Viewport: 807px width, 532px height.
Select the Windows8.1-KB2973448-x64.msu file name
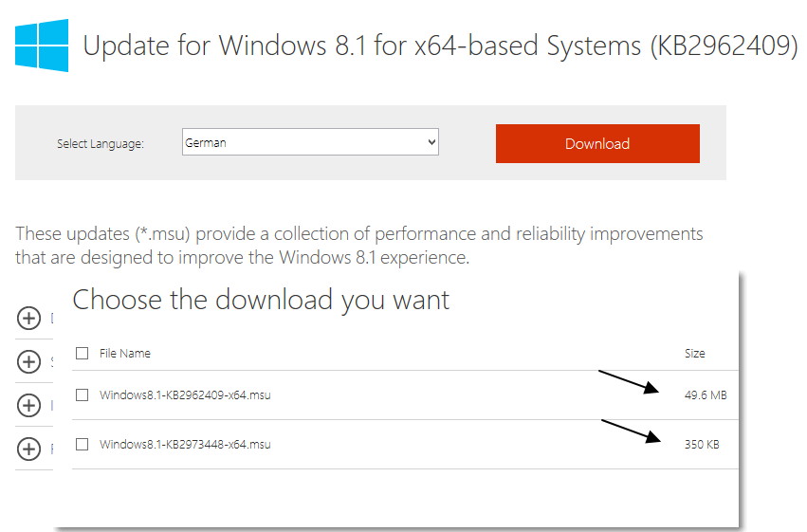(x=185, y=445)
